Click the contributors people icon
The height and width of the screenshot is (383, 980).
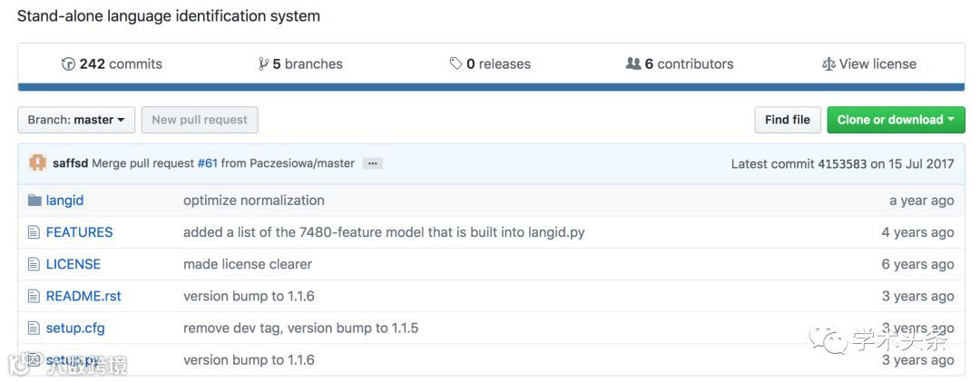(633, 64)
